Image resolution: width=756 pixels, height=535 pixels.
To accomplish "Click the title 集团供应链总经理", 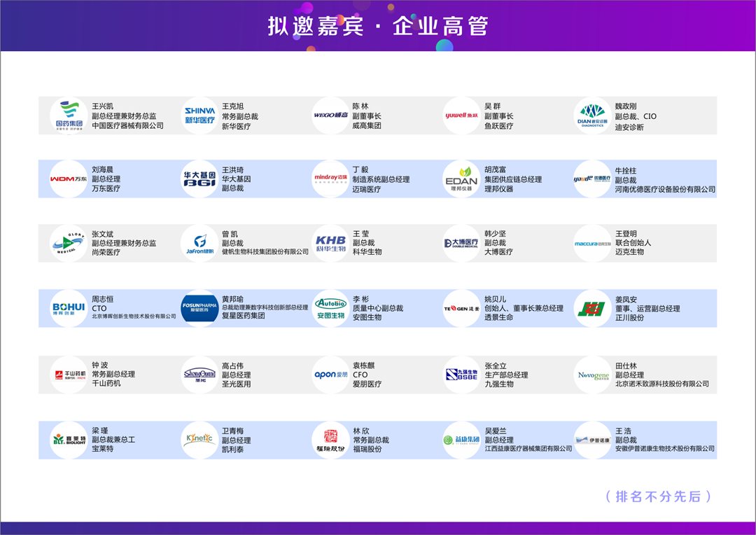I will [x=513, y=179].
